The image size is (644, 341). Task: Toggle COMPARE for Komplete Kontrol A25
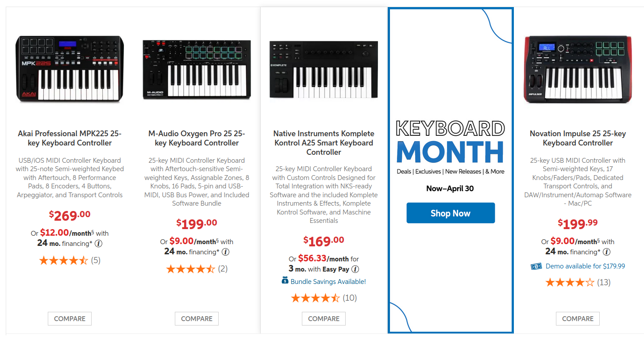[x=324, y=319]
